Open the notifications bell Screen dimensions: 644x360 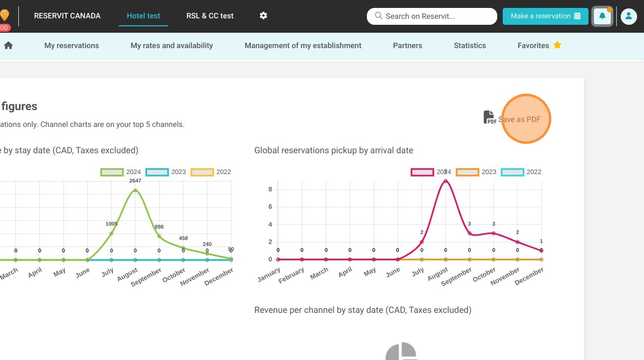(602, 16)
